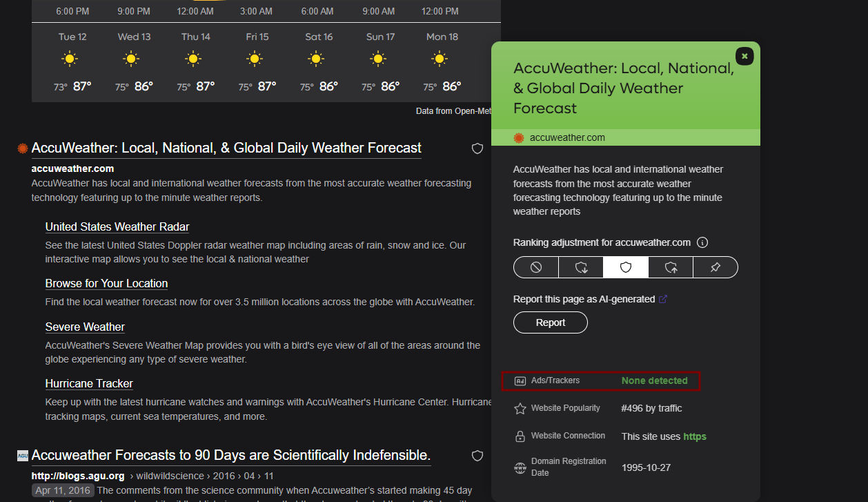Click the Data from Open-Meteo attribution link
This screenshot has width=868, height=502.
(454, 110)
